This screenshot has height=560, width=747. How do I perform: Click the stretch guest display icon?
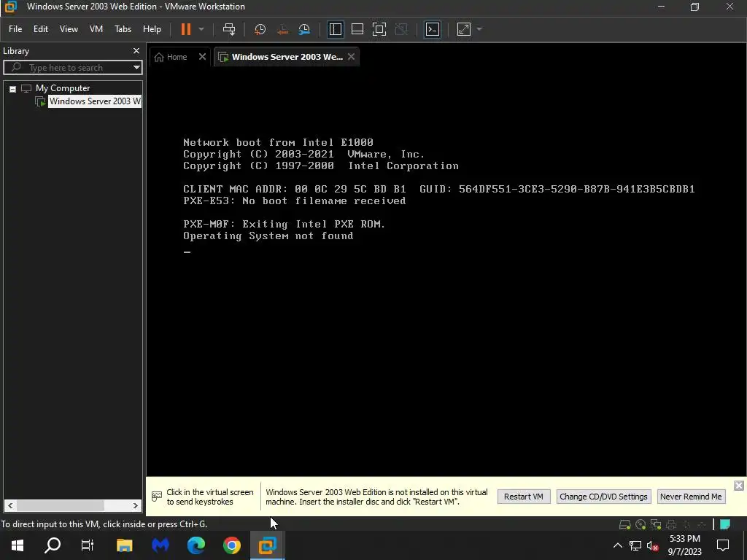tap(463, 29)
